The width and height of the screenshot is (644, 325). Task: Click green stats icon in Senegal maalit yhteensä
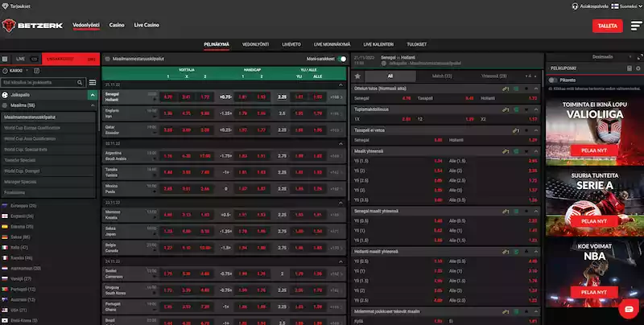(x=516, y=212)
